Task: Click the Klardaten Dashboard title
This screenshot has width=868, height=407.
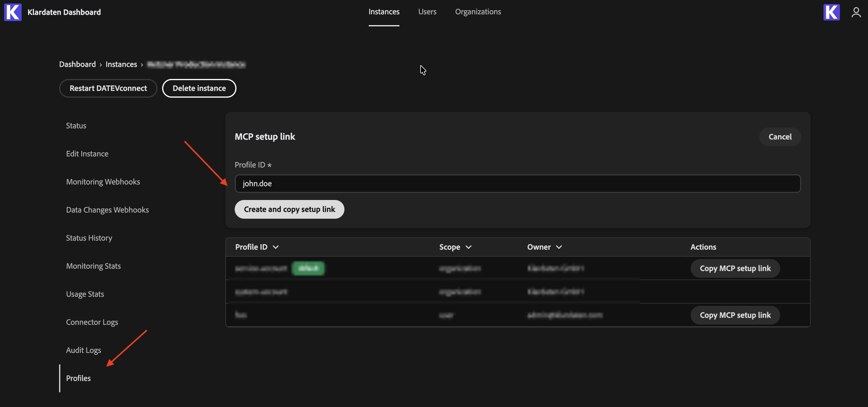Action: click(x=64, y=12)
